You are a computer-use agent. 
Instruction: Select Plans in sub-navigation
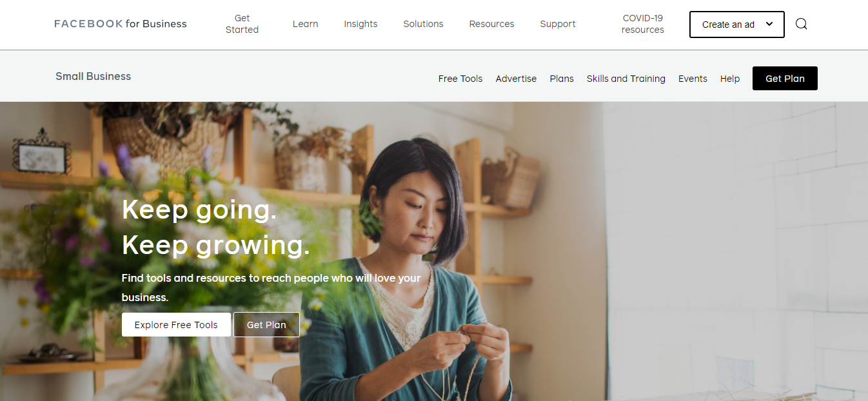pos(562,79)
